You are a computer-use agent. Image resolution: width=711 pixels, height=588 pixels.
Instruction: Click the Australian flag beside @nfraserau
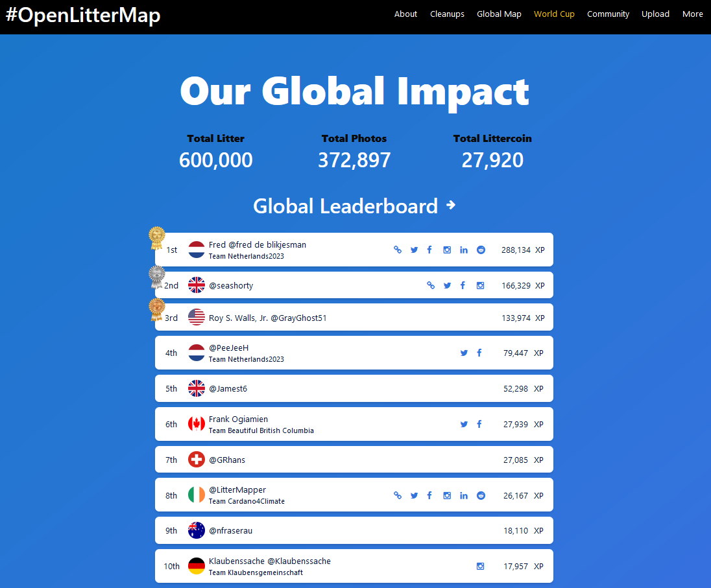pos(197,530)
